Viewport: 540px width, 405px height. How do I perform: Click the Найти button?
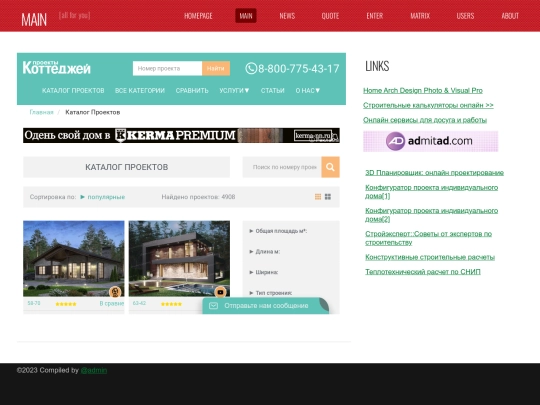coord(216,69)
